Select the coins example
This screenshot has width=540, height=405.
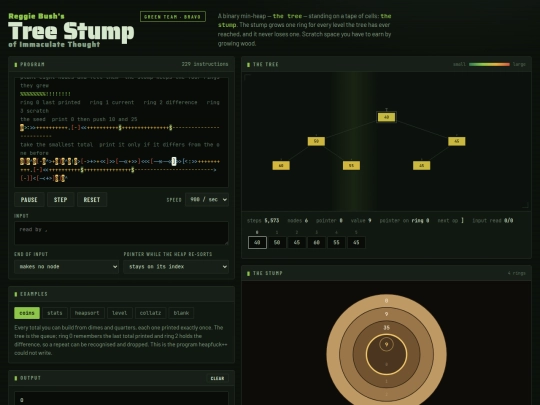(27, 313)
